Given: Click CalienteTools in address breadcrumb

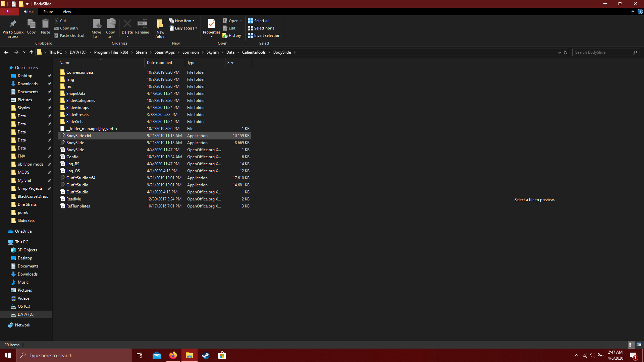Looking at the screenshot, I should click(254, 52).
